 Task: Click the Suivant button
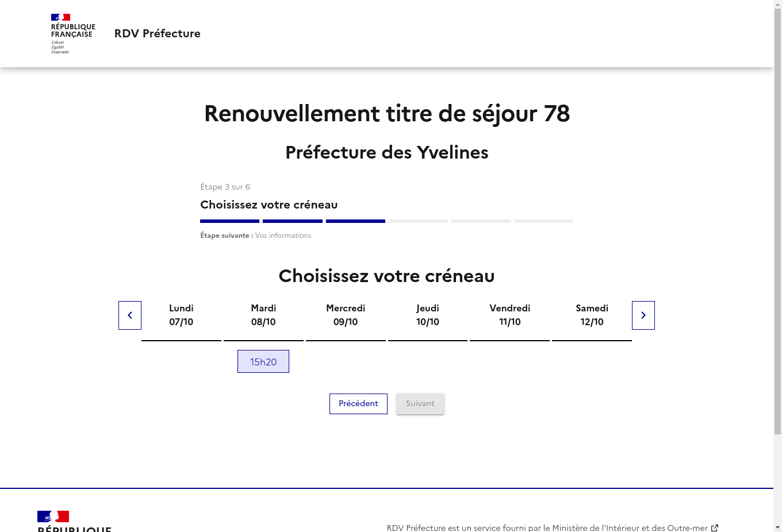click(x=420, y=404)
